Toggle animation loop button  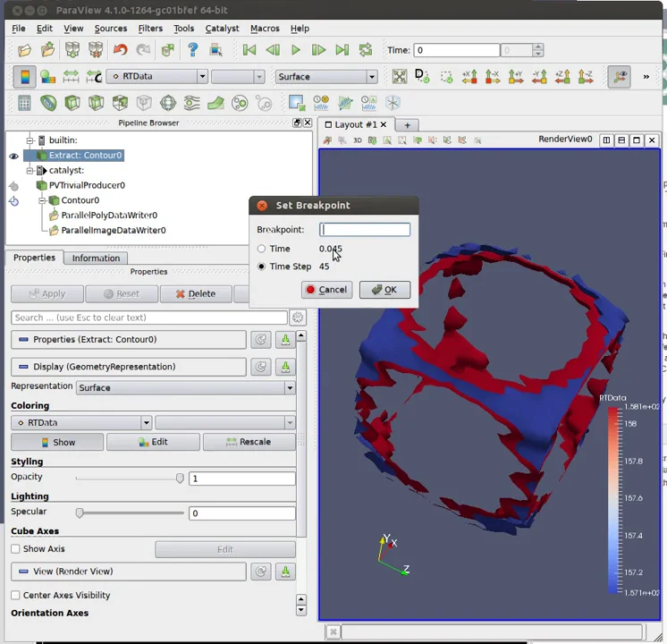[366, 50]
